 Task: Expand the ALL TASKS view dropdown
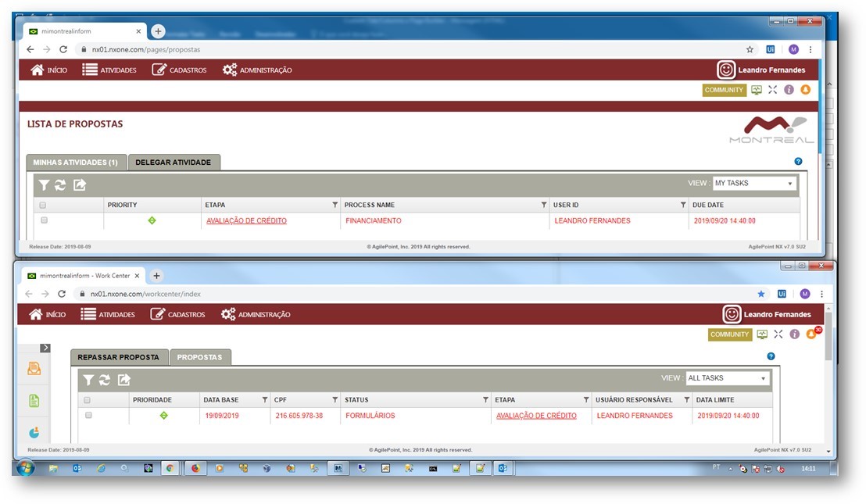point(727,378)
